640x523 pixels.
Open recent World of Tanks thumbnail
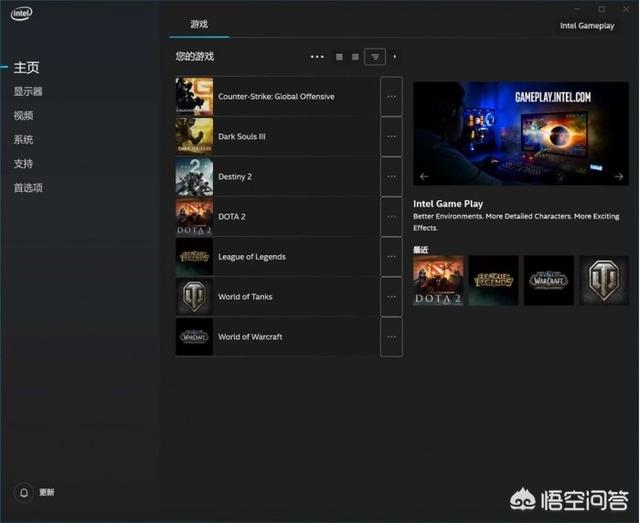604,280
